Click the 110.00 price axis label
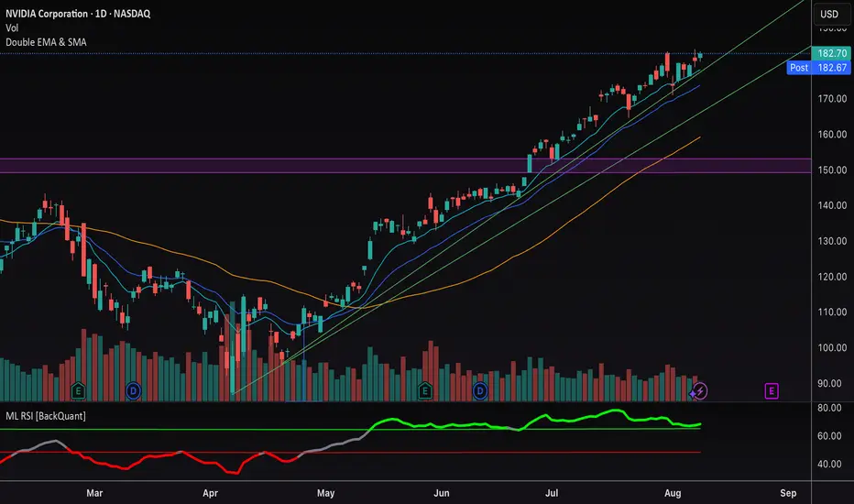Image resolution: width=854 pixels, height=504 pixels. pos(832,312)
